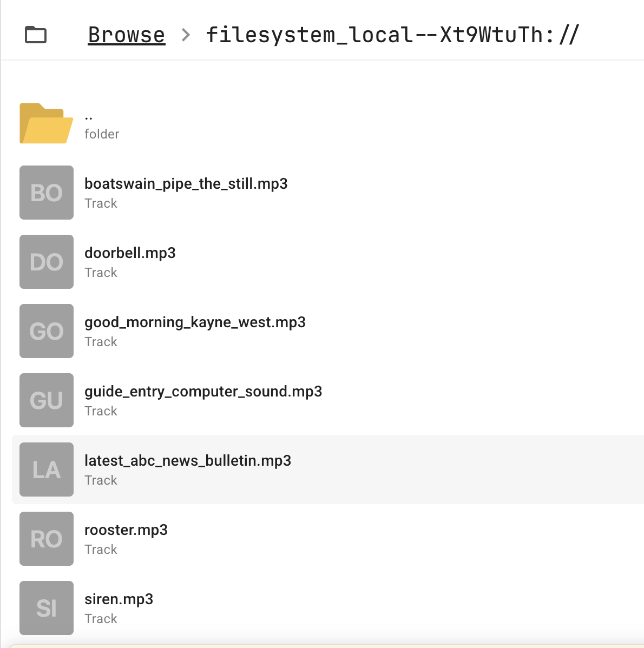Go up to parent folder entry
This screenshot has width=644, height=648.
coord(102,124)
